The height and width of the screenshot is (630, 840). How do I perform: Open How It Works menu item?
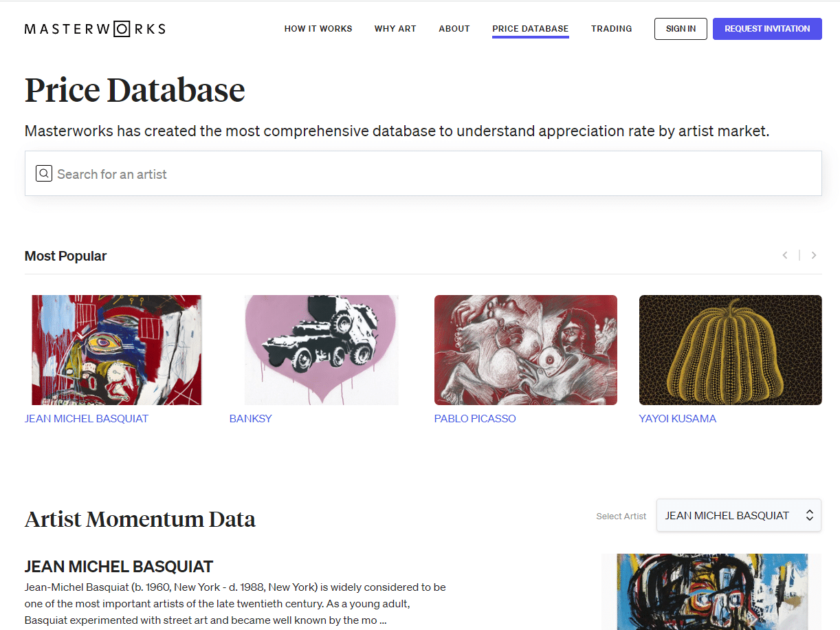(318, 29)
